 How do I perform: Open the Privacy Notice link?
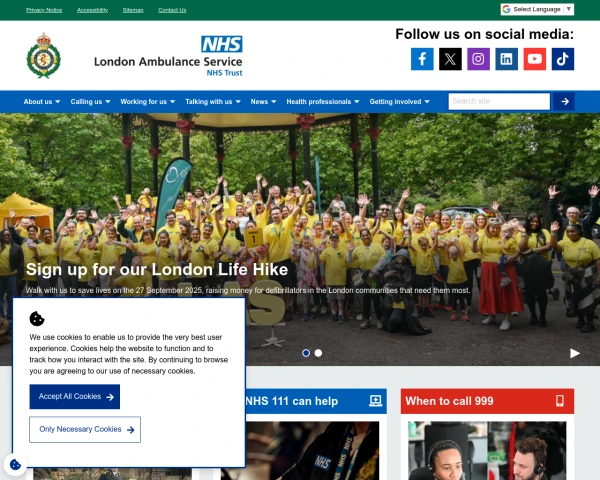[44, 10]
